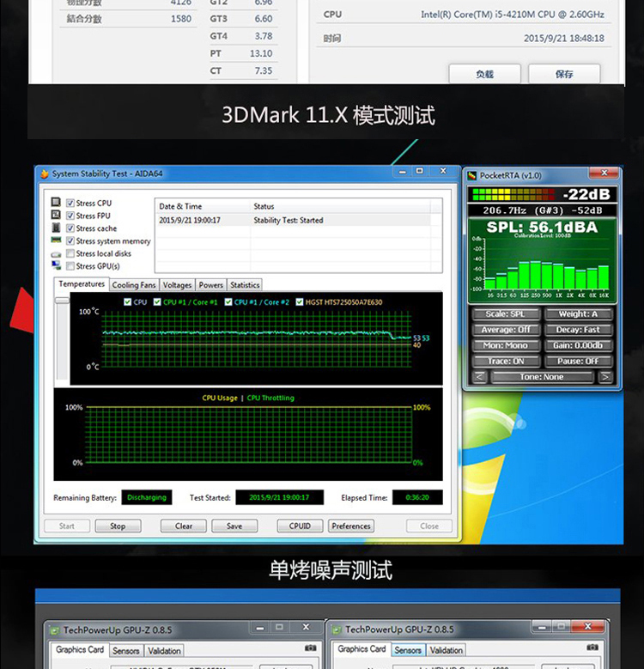The image size is (644, 669).
Task: Toggle HGST HTS725050A7E630 graph checkbox
Action: 300,302
